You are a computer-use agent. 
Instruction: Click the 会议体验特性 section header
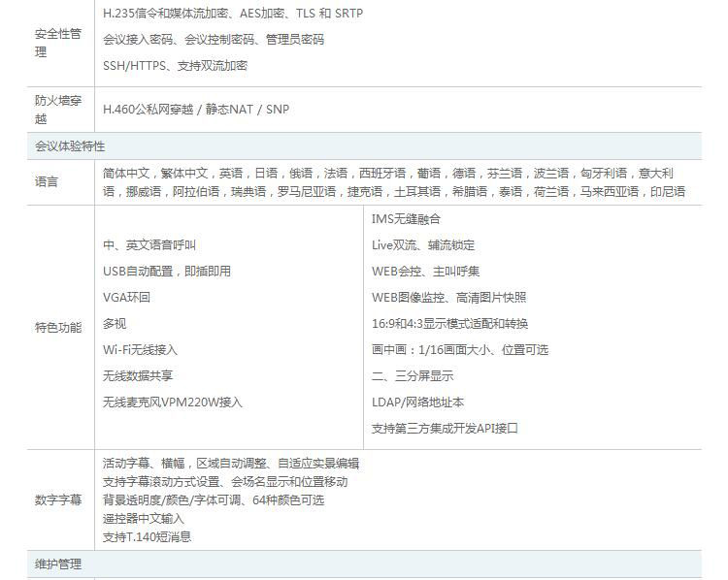[70, 146]
